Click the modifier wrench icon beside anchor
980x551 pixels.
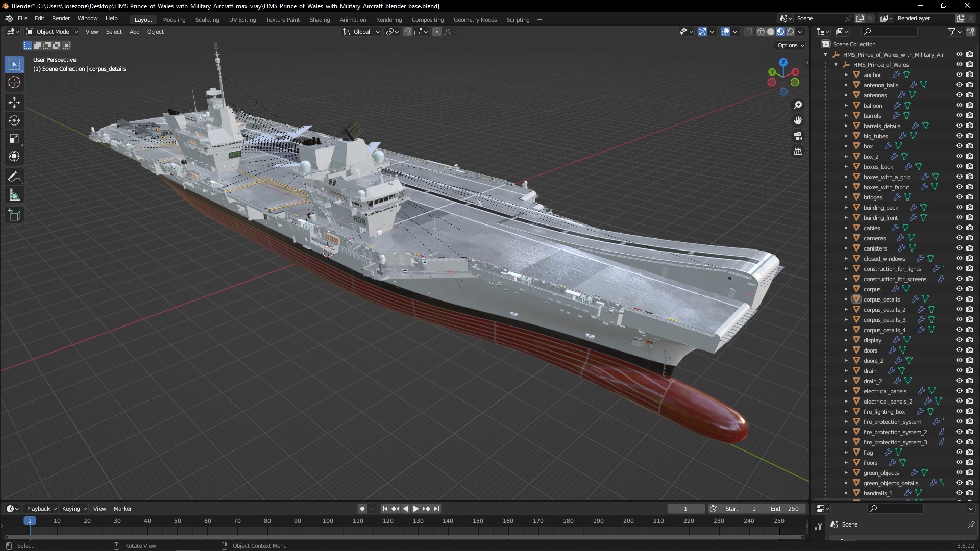(x=896, y=75)
